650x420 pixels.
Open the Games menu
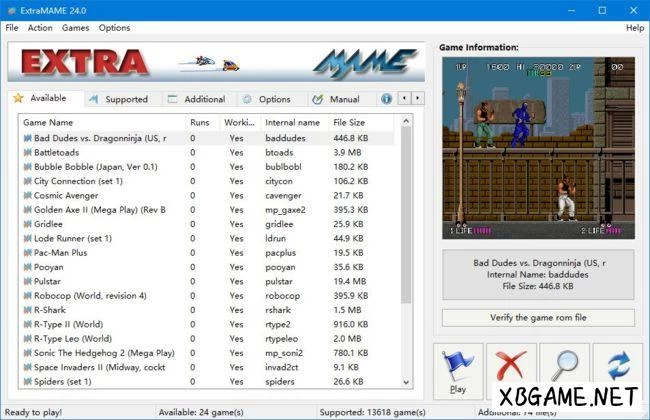pos(75,28)
